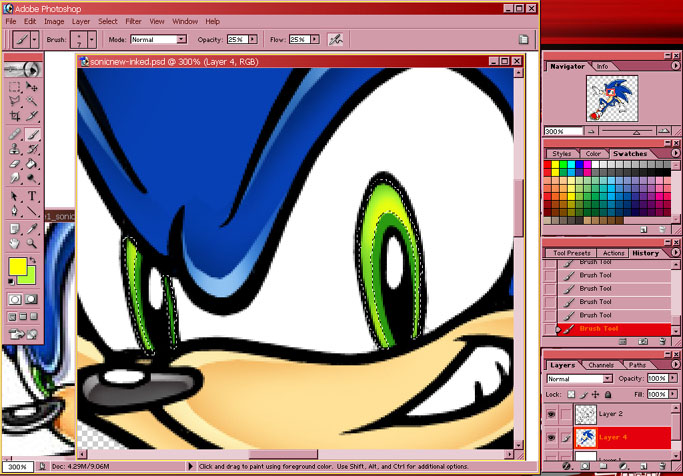Image resolution: width=683 pixels, height=476 pixels.
Task: Add new adjustment layer from Layers panel
Action: tap(623, 466)
